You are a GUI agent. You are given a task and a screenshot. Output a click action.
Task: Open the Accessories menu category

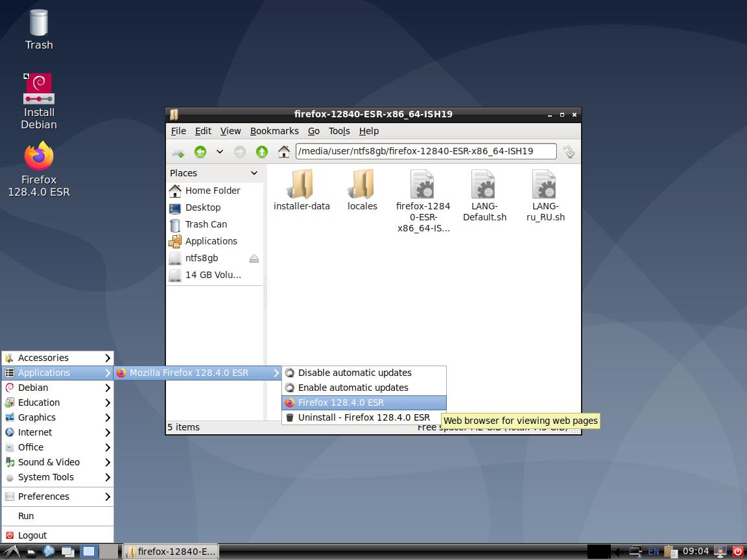[58, 358]
